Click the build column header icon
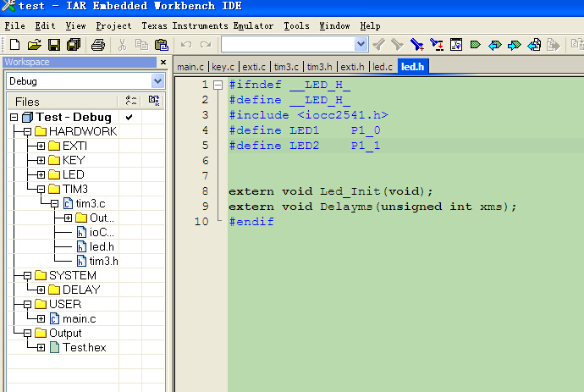The width and height of the screenshot is (584, 392). point(154,101)
